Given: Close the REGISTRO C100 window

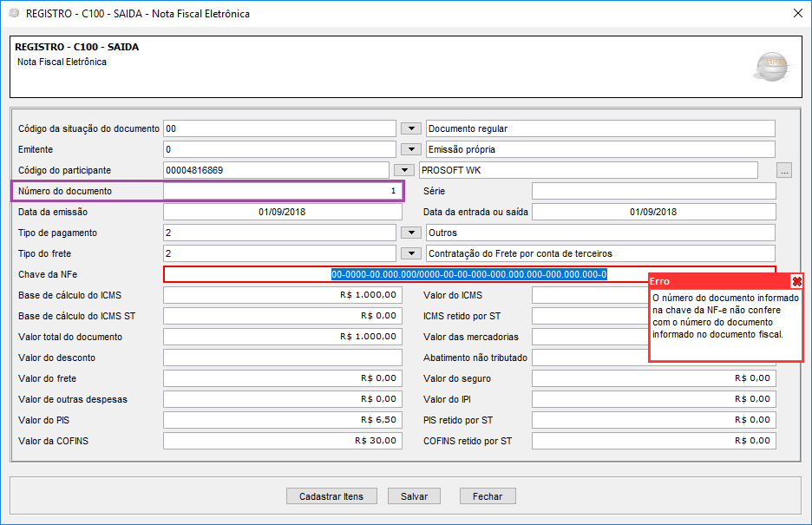Looking at the screenshot, I should tap(798, 14).
